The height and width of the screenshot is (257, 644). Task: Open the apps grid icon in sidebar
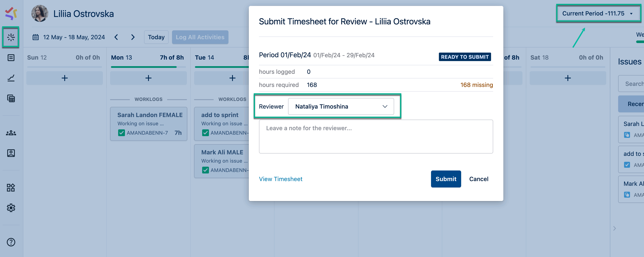pos(11,187)
